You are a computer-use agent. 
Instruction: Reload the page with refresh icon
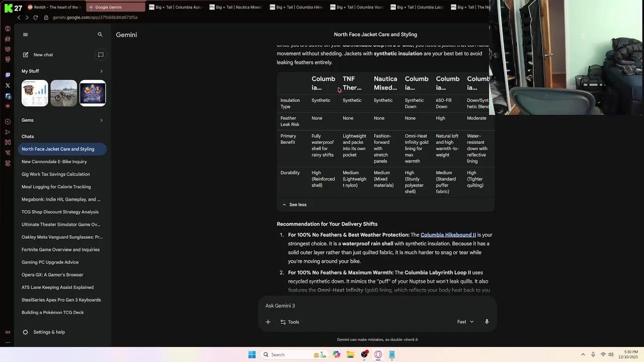(x=36, y=18)
